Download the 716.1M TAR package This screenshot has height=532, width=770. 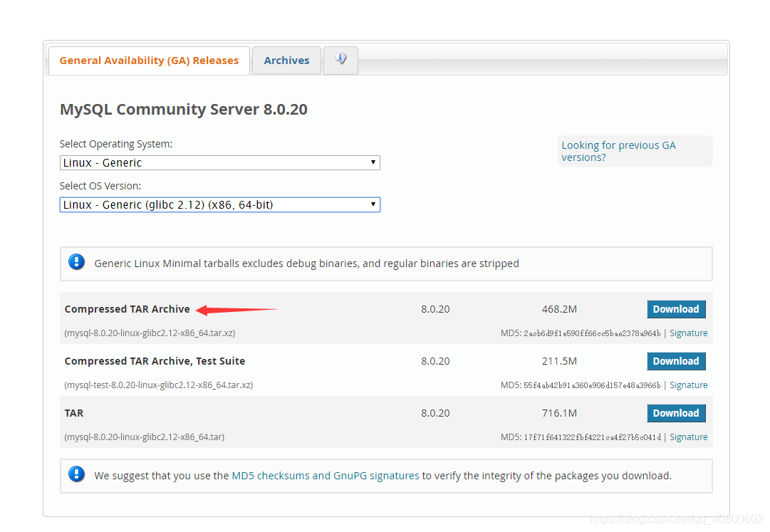pyautogui.click(x=676, y=413)
